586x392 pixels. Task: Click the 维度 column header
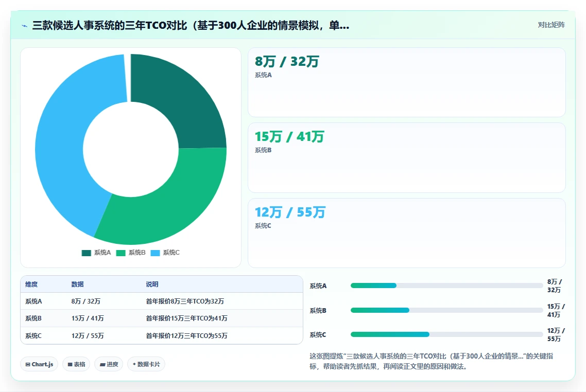(x=31, y=284)
